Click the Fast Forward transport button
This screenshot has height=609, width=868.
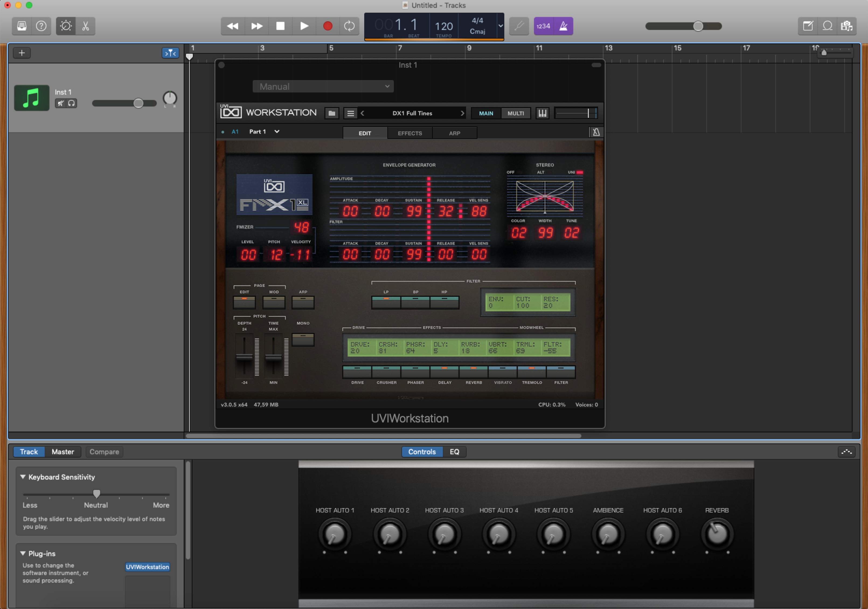pos(257,26)
